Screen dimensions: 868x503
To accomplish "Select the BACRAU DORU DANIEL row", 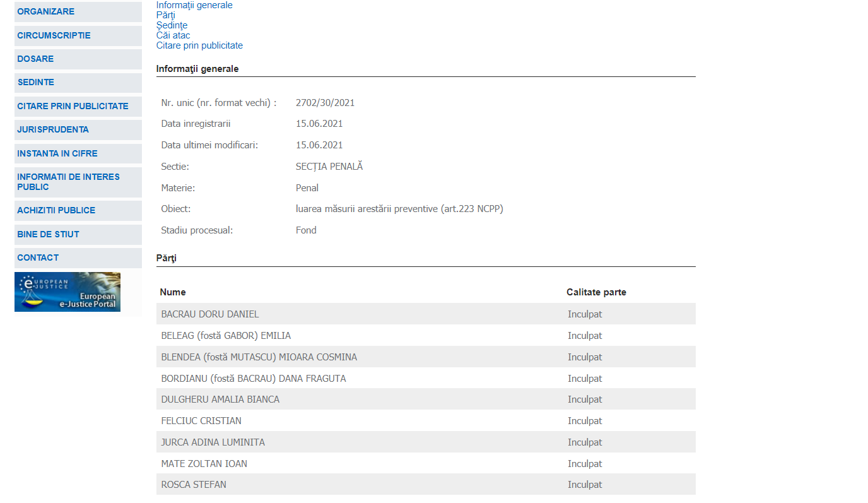I will [x=210, y=314].
